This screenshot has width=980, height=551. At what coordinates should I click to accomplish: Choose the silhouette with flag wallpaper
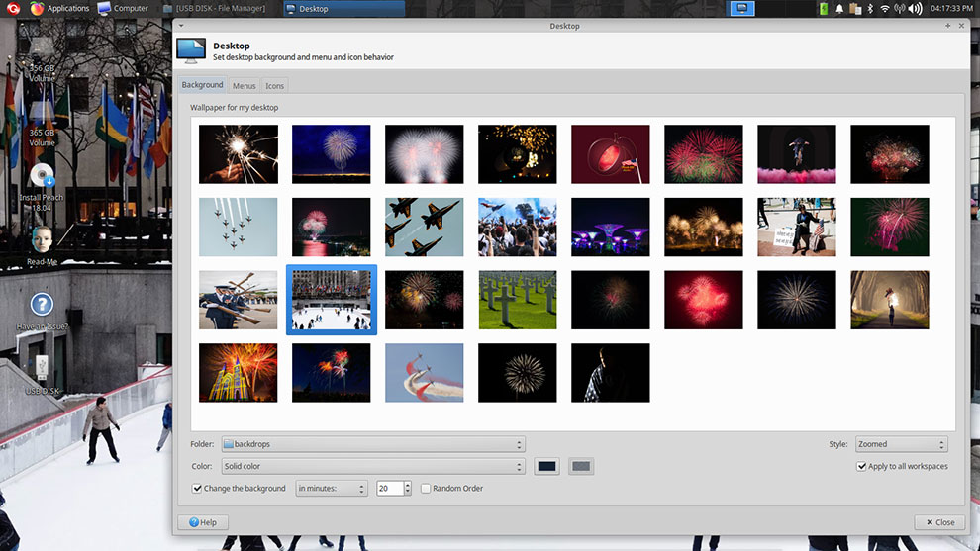(611, 372)
